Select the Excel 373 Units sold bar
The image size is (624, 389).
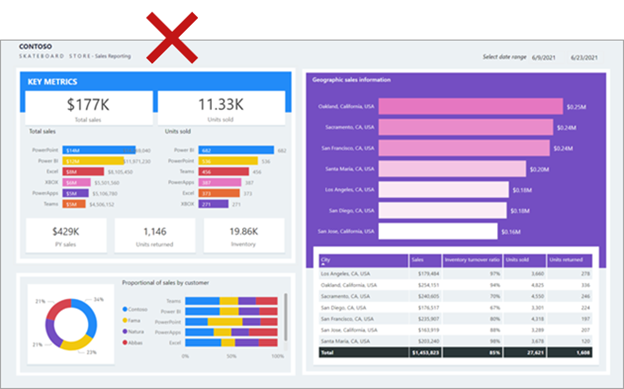click(x=219, y=193)
